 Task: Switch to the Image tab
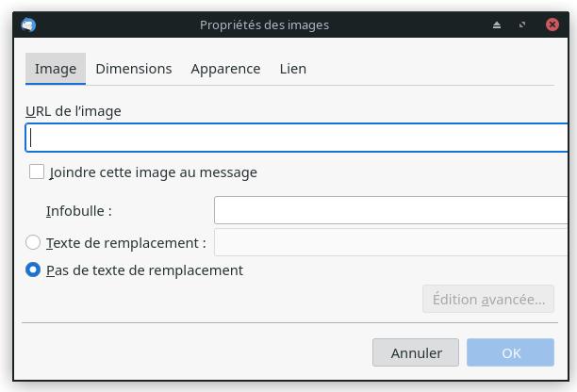56,69
